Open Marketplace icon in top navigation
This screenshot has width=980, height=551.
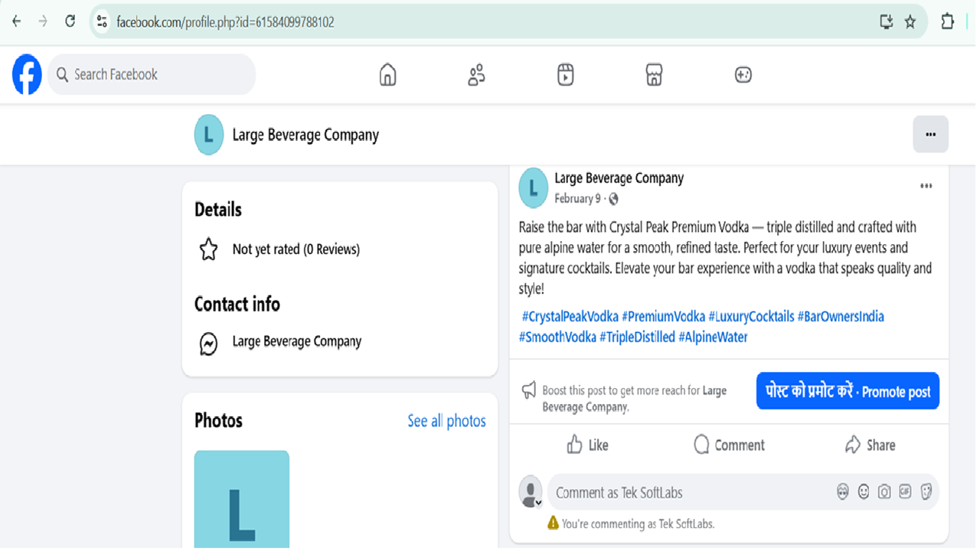(654, 74)
